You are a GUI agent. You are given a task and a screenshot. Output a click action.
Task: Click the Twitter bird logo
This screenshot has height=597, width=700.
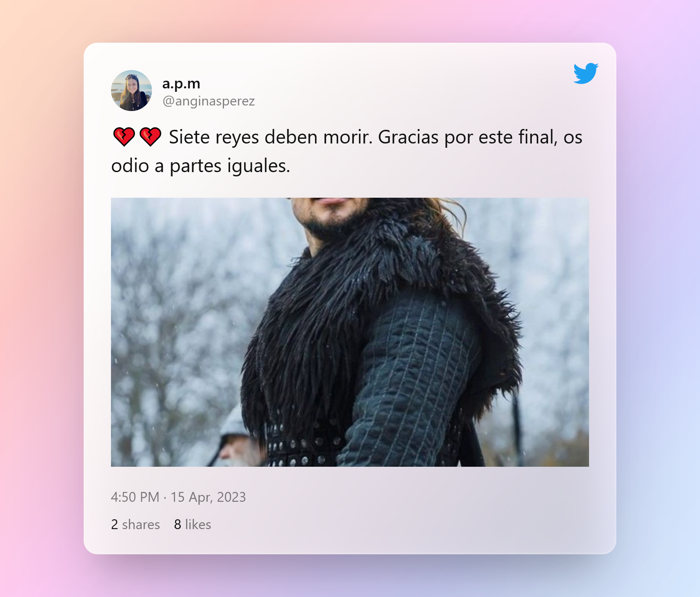tap(586, 73)
